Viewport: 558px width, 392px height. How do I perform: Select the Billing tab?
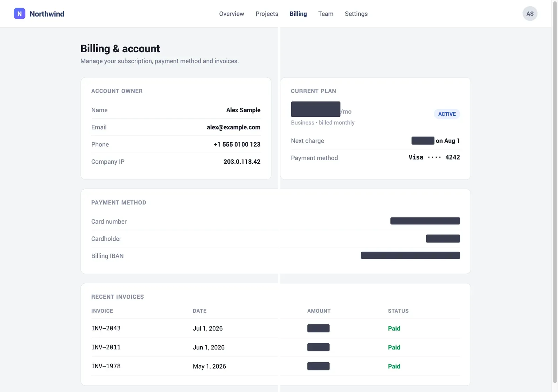tap(298, 14)
